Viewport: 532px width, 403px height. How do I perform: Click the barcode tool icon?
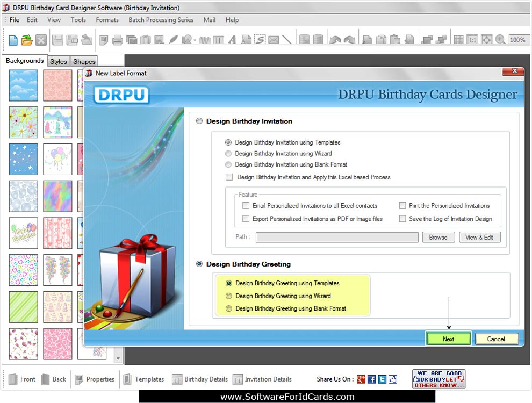(219, 40)
